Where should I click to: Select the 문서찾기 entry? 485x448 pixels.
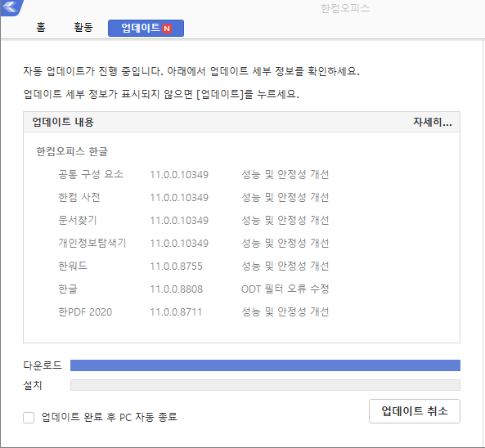pos(78,220)
